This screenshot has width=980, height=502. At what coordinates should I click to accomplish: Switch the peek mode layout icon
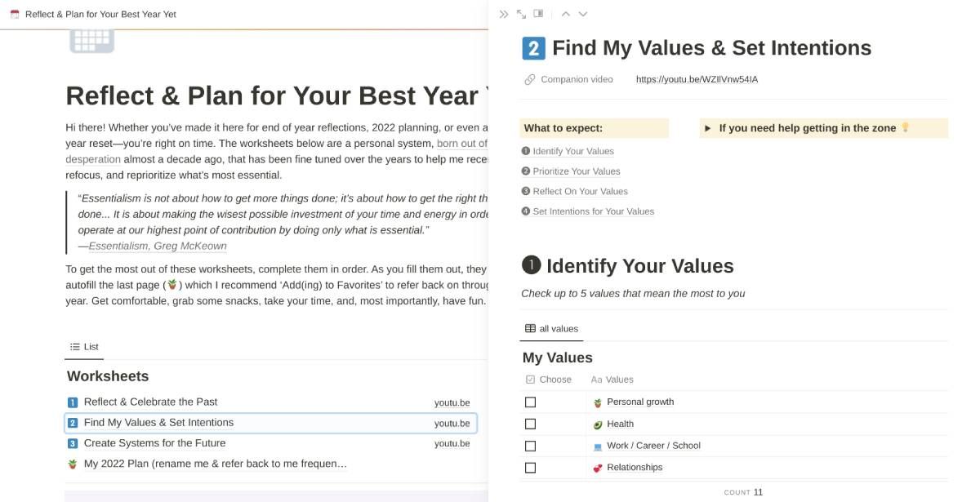pos(538,14)
